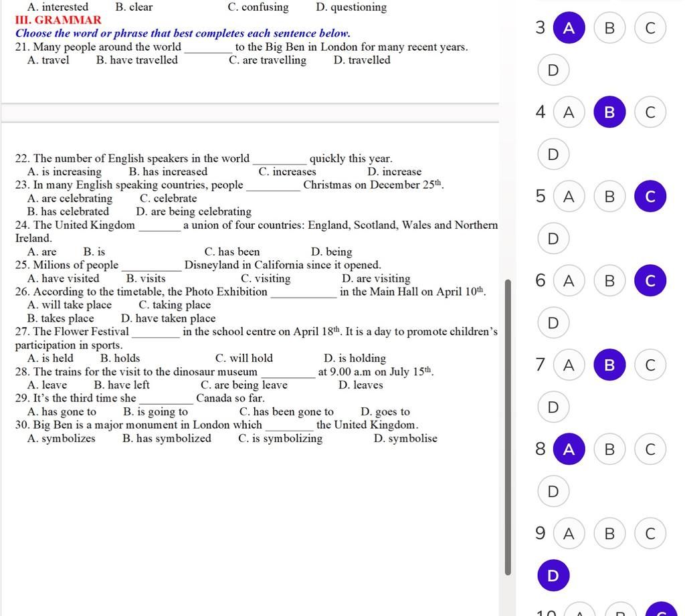The image size is (685, 616).
Task: Click option 'D. questioning' at page top
Action: tap(351, 7)
